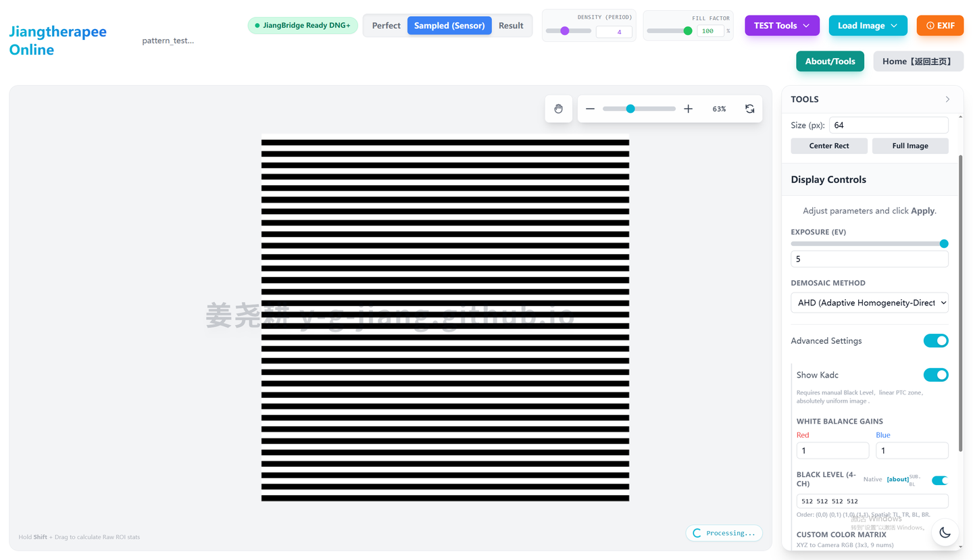This screenshot has width=973, height=560.
Task: Focus the Density period value field
Action: pyautogui.click(x=614, y=32)
